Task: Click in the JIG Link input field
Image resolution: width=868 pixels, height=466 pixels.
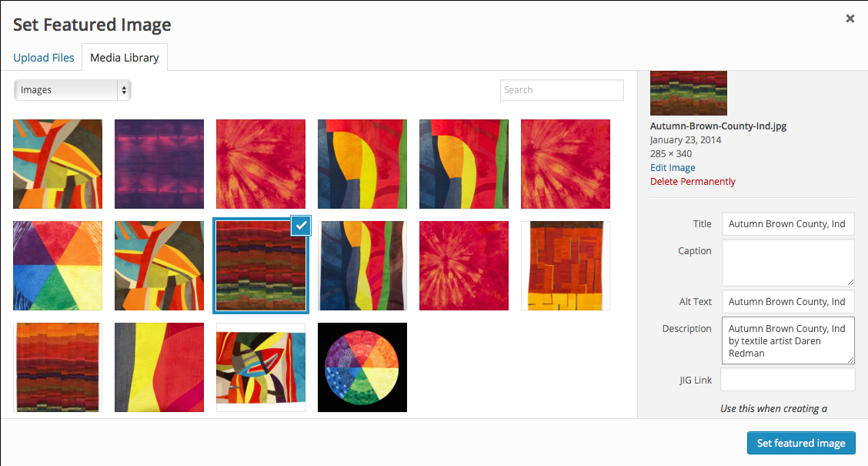Action: click(x=788, y=380)
